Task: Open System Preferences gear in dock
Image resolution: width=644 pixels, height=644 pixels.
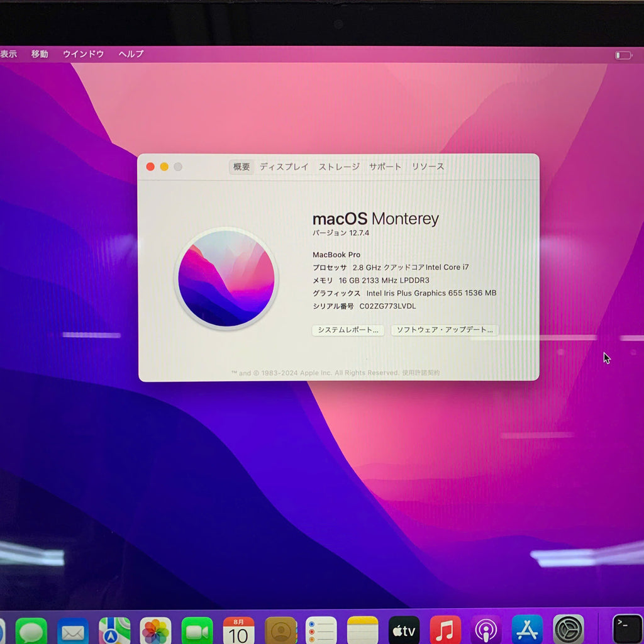Action: tap(569, 630)
